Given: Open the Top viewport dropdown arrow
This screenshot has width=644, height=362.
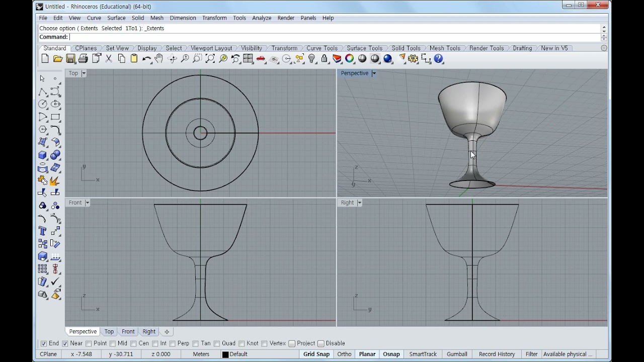Looking at the screenshot, I should [84, 73].
